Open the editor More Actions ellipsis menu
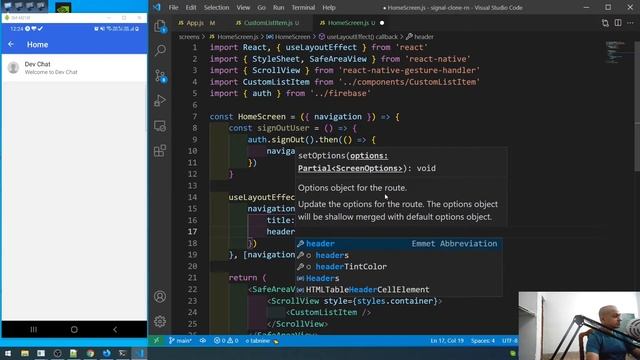Screen dimensions: 640x360 (x=631, y=23)
